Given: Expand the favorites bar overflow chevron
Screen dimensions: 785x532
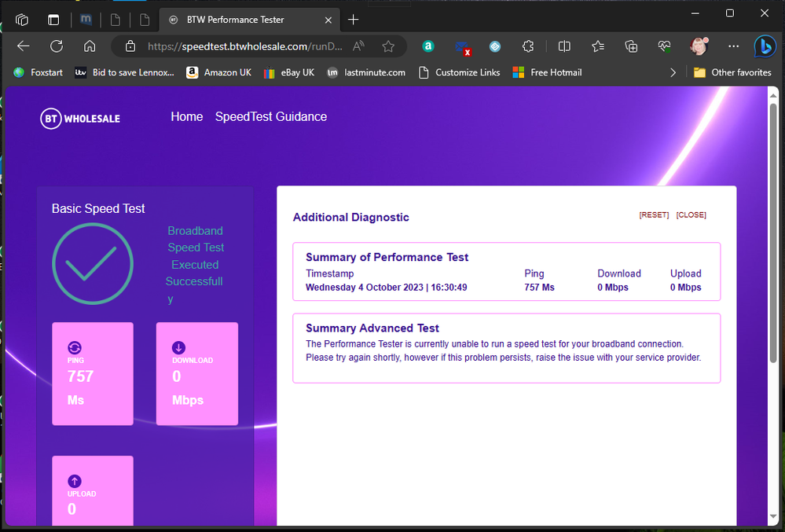Looking at the screenshot, I should (x=673, y=72).
